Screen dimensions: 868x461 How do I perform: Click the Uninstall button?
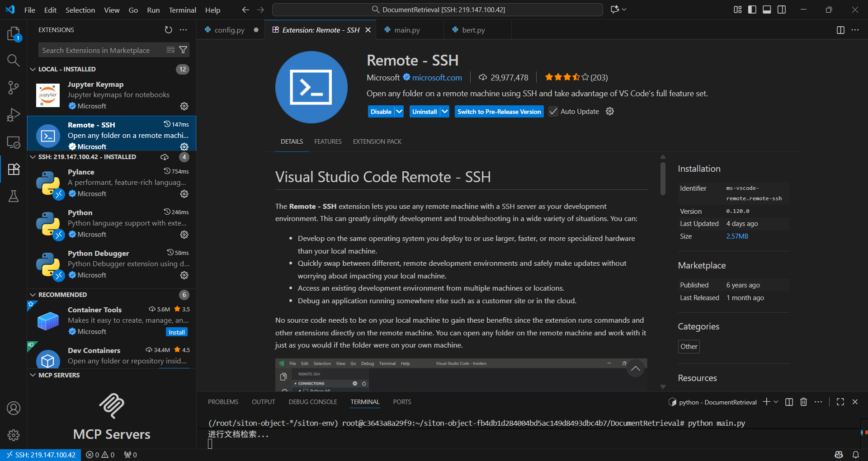[x=425, y=112]
